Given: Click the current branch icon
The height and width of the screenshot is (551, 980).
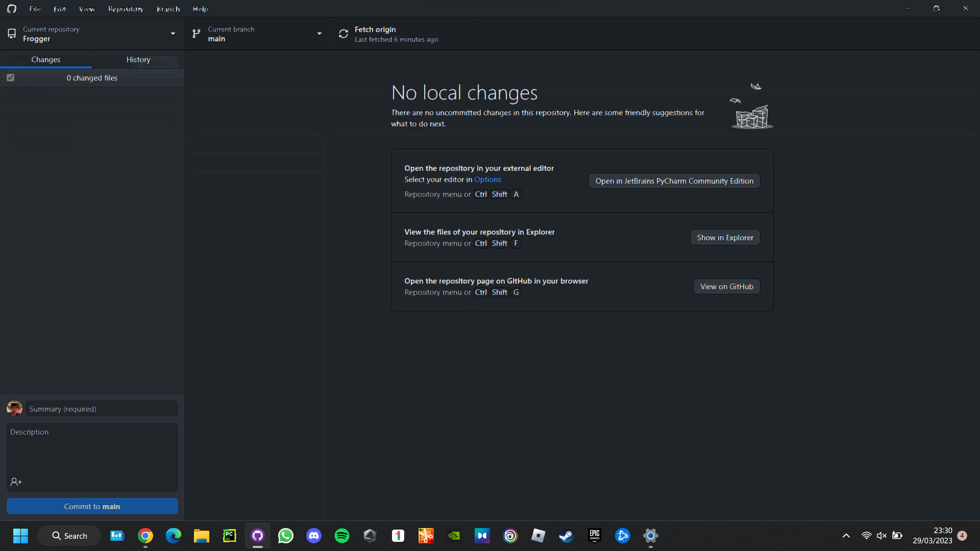Looking at the screenshot, I should coord(197,33).
